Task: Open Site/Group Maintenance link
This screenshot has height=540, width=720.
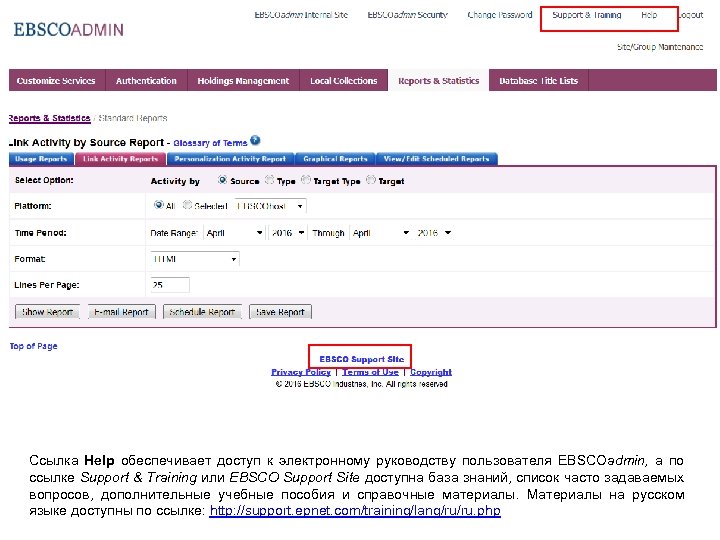Action: 660,47
